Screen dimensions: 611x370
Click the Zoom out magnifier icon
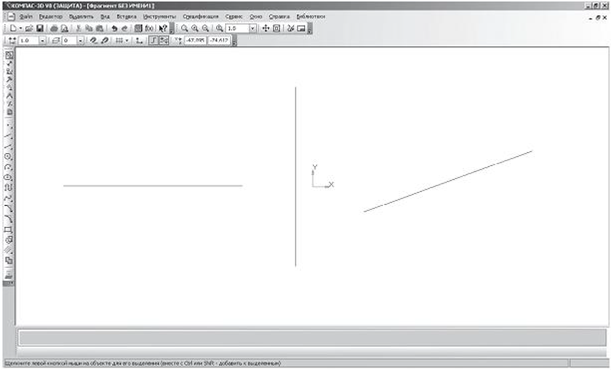tap(205, 28)
